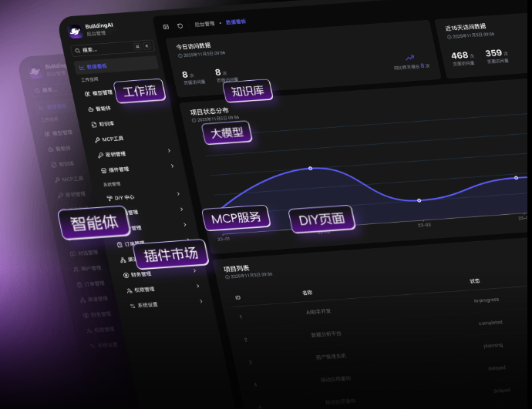Click the planning status cell
532x409 pixels.
pyautogui.click(x=493, y=345)
